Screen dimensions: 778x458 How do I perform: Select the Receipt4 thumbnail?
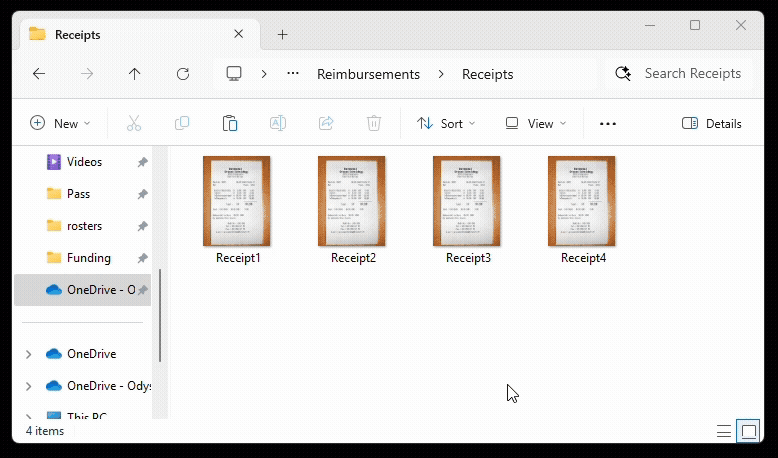tap(582, 201)
